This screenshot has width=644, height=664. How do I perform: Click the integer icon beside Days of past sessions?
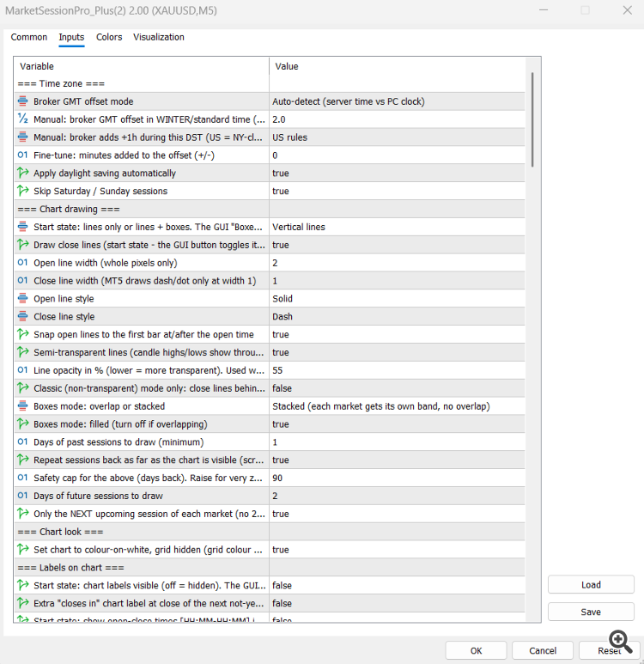[x=23, y=442]
